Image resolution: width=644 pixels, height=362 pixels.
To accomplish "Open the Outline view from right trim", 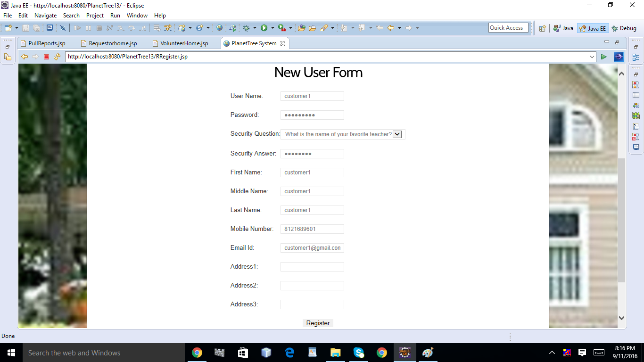I will coord(636,58).
